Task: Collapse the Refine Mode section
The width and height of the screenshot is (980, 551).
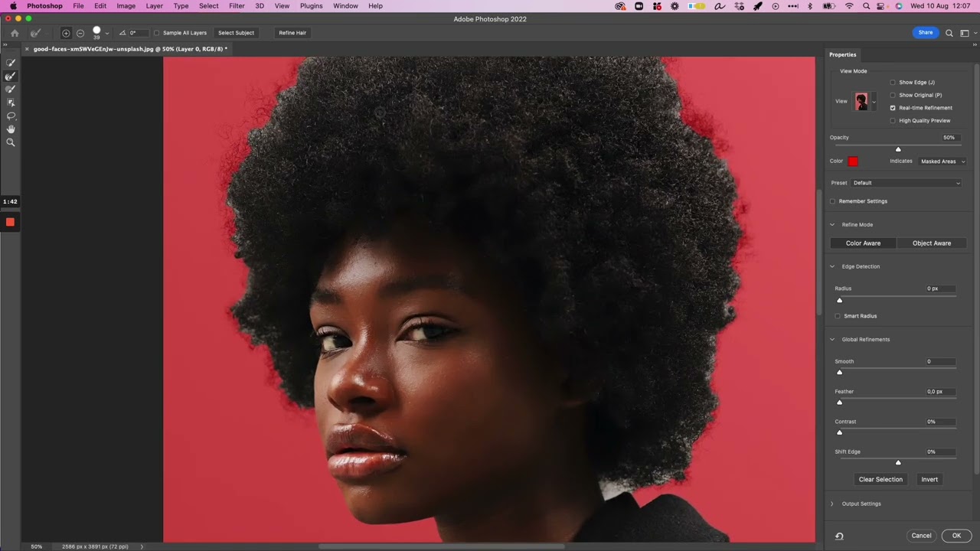Action: (x=832, y=225)
